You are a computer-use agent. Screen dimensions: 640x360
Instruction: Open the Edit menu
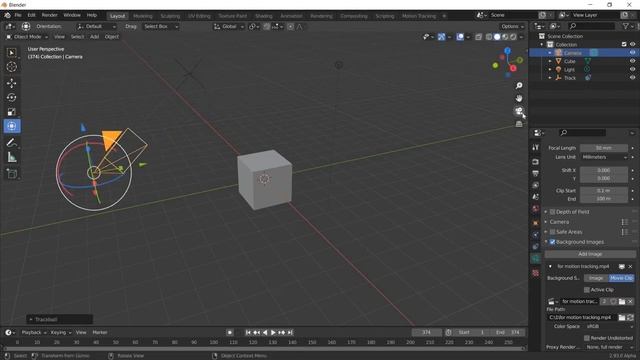(x=31, y=15)
